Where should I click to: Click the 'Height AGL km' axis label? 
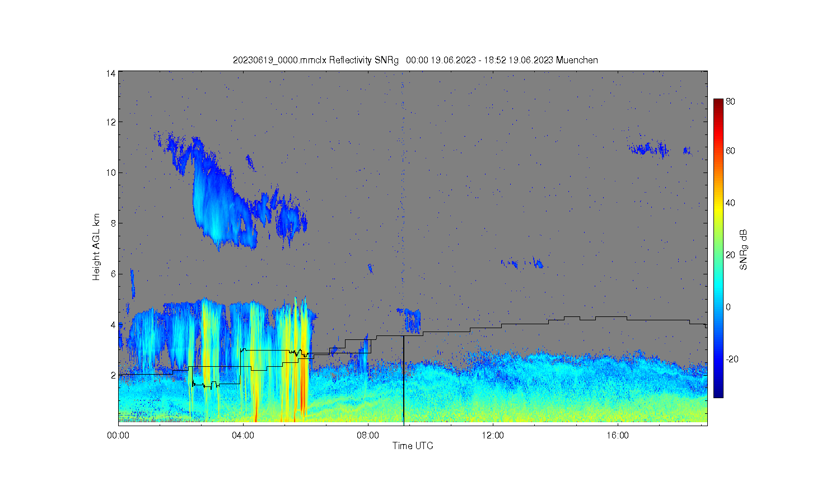pos(96,247)
